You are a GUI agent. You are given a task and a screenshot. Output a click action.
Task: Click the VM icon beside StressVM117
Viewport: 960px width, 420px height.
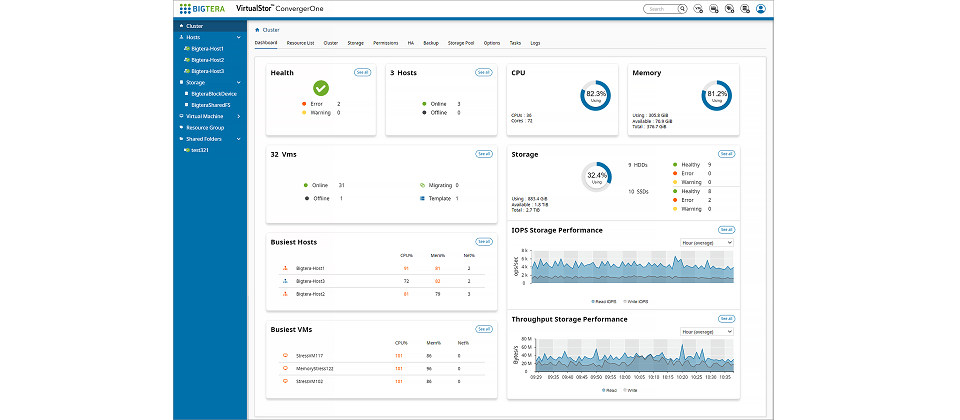point(285,355)
